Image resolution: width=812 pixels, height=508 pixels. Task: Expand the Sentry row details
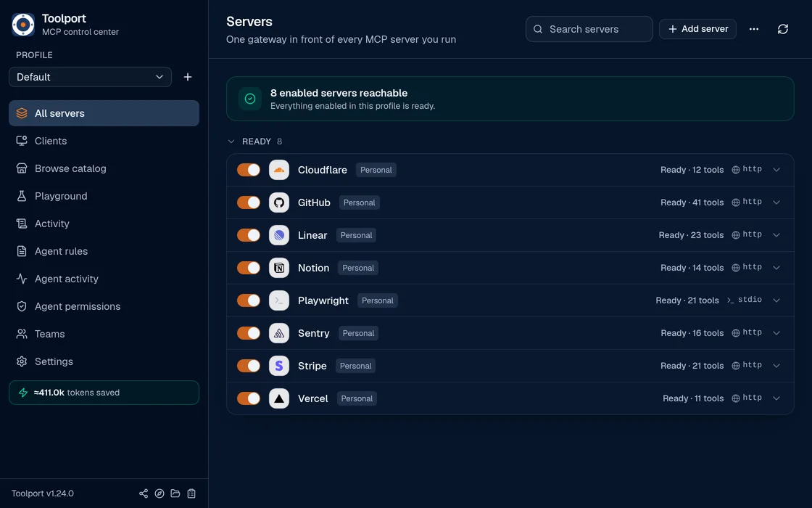776,333
